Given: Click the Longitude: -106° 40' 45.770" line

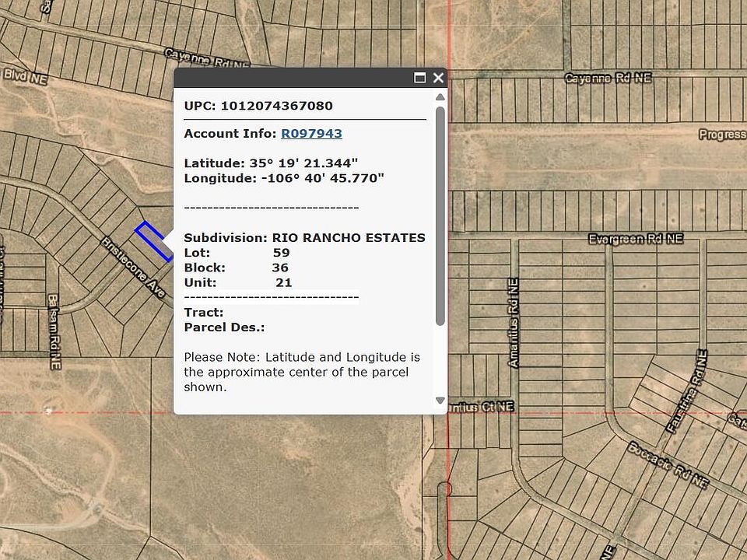Looking at the screenshot, I should click(284, 178).
